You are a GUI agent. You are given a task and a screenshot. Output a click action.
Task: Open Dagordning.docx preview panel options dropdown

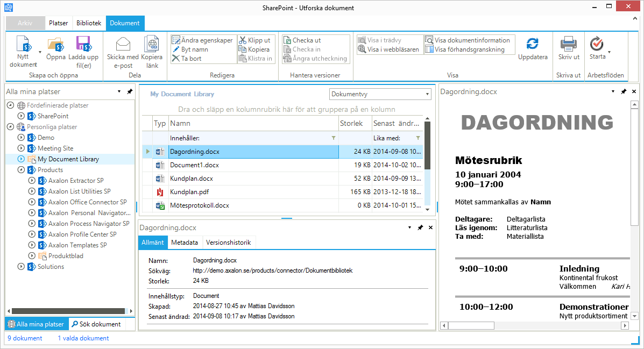pos(613,91)
